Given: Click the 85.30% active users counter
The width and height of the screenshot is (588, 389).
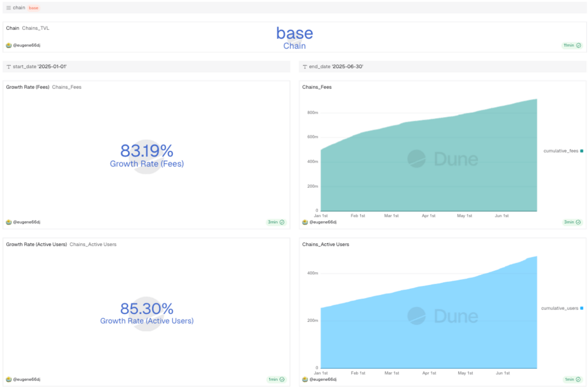Looking at the screenshot, I should (x=147, y=308).
